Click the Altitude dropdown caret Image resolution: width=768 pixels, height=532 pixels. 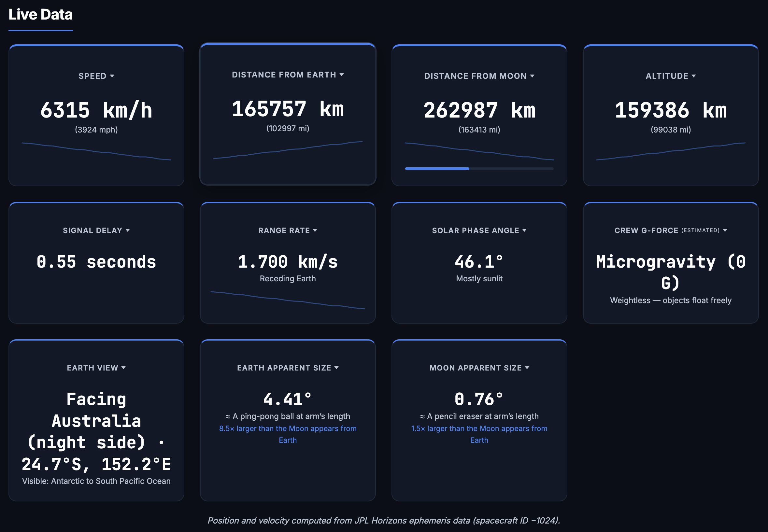pyautogui.click(x=694, y=76)
